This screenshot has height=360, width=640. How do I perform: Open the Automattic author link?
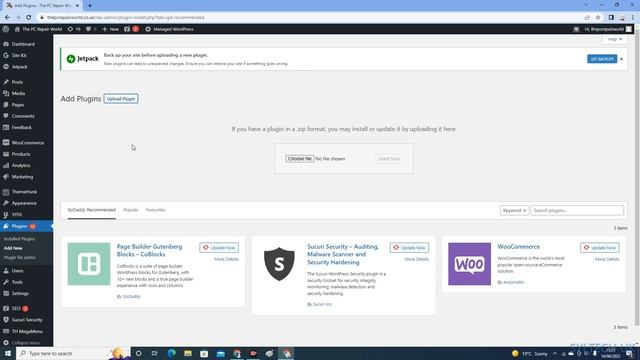(513, 282)
